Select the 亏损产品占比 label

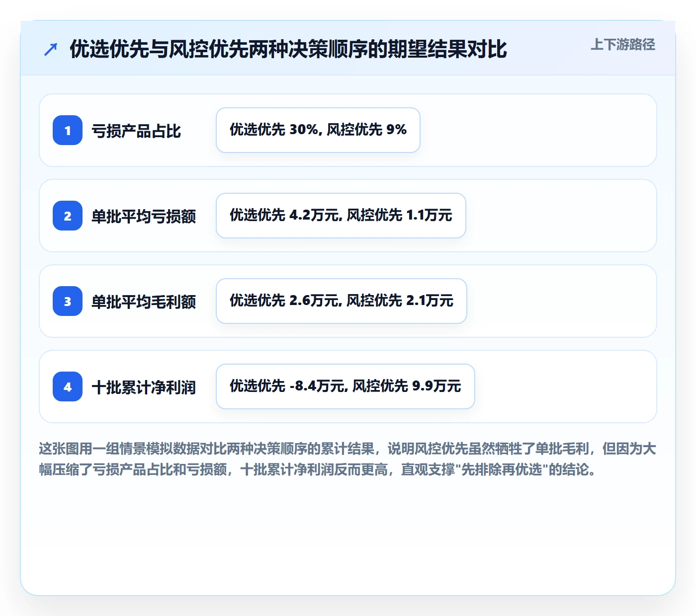tap(136, 131)
